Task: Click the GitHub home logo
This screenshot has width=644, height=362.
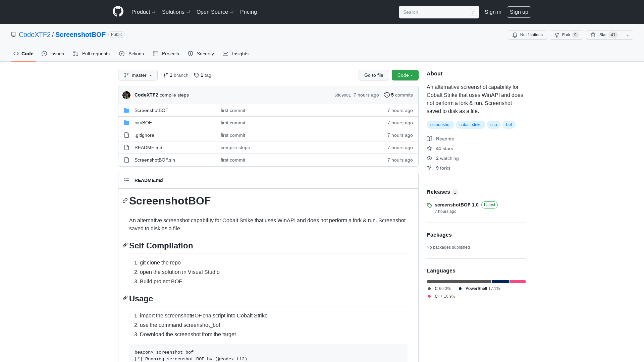Action: 118,12
